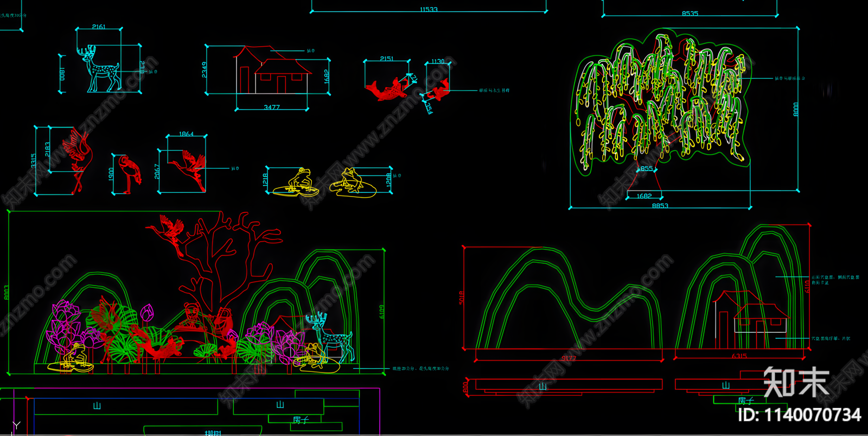This screenshot has height=436, width=868.
Task: Click dimension text "2349" beside house
Action: coord(204,69)
